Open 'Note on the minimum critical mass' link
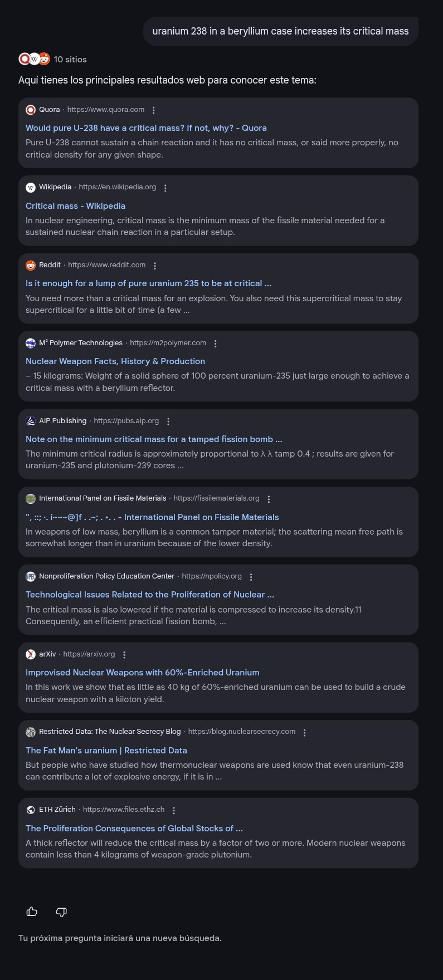 point(154,439)
